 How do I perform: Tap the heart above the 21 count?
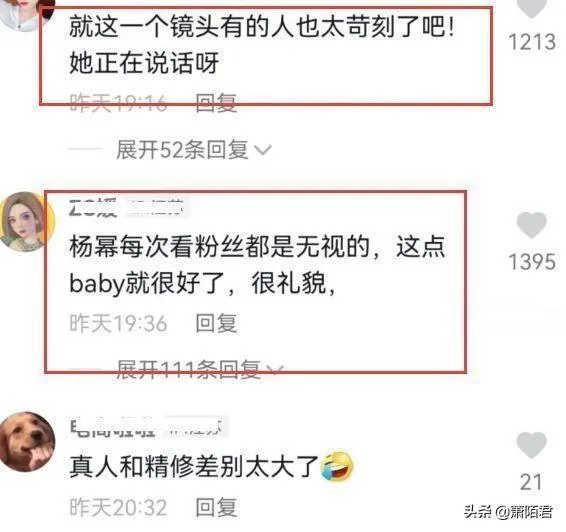click(x=531, y=445)
